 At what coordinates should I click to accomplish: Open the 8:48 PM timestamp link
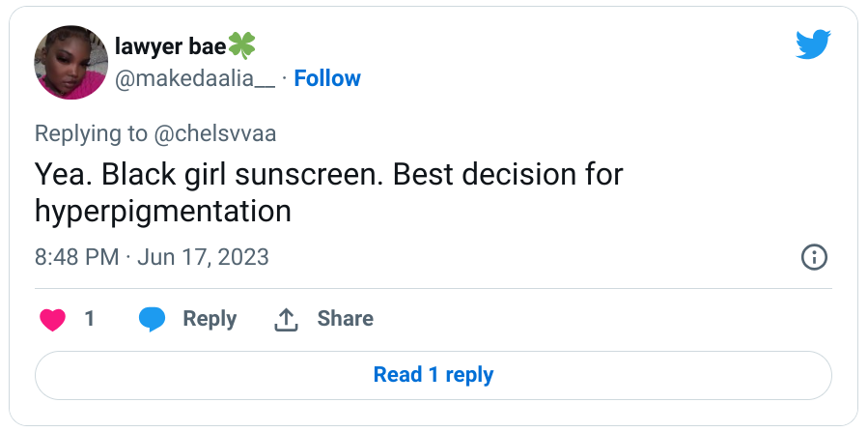tap(76, 257)
